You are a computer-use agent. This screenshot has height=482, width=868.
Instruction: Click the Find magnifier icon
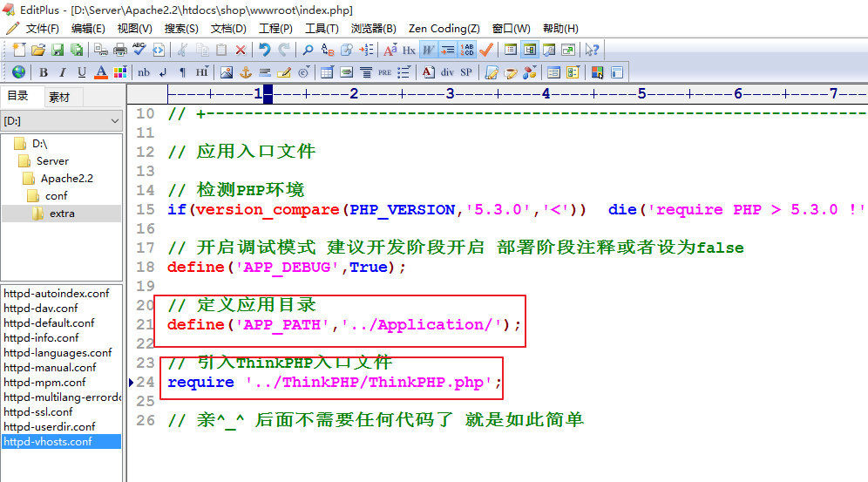point(308,50)
